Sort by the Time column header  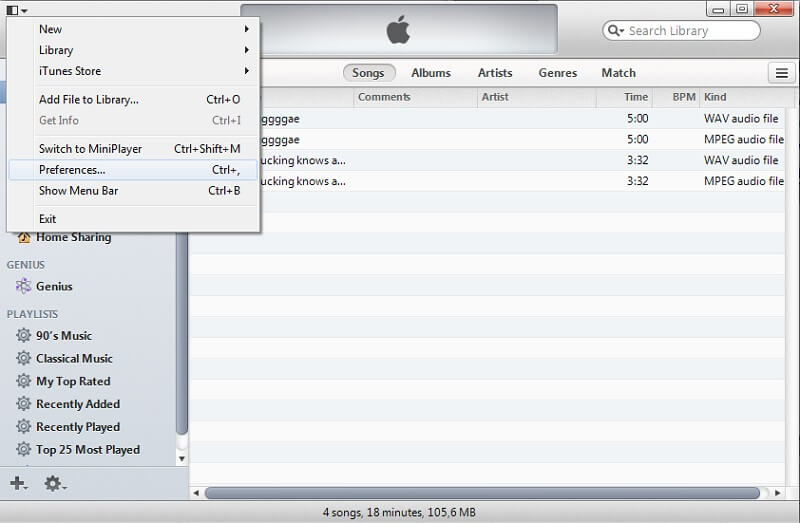click(x=624, y=97)
